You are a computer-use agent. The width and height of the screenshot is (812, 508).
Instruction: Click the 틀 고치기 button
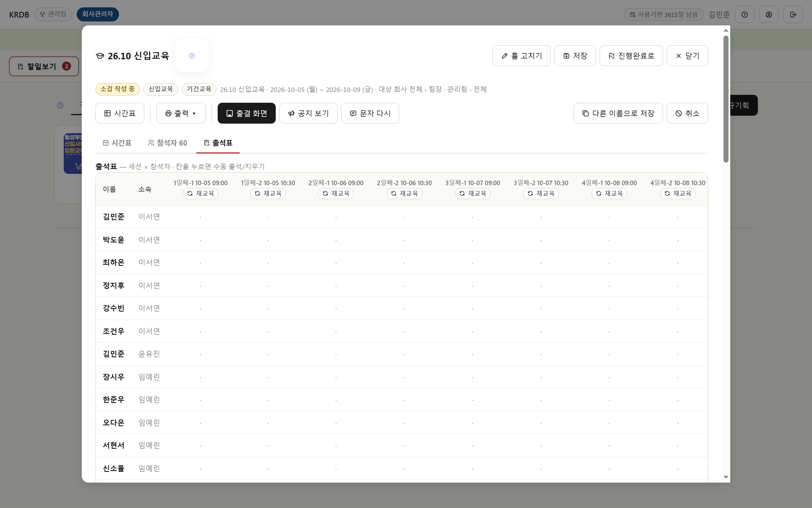point(521,56)
